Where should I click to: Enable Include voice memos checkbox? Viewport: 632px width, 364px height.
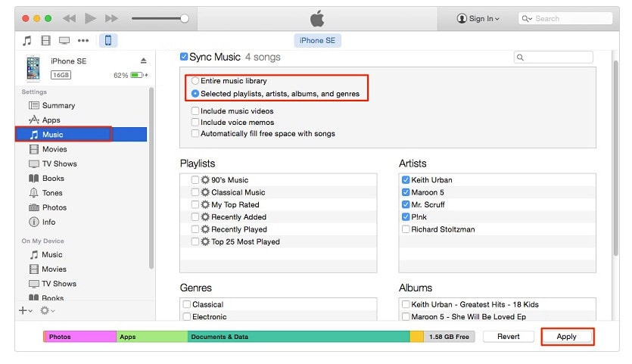[x=195, y=122]
